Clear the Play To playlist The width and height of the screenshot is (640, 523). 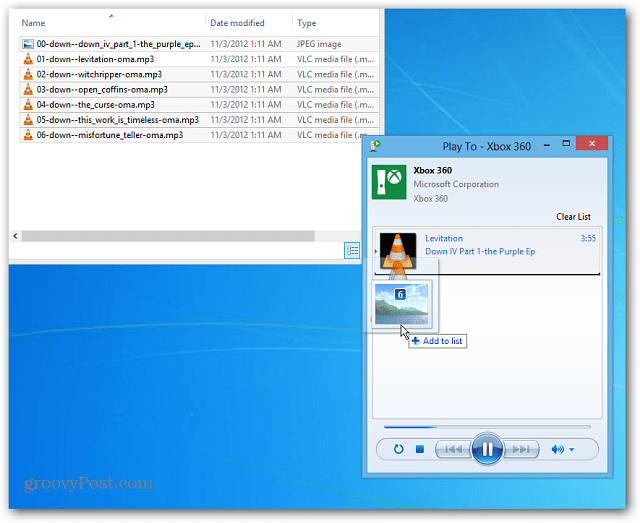pos(573,217)
